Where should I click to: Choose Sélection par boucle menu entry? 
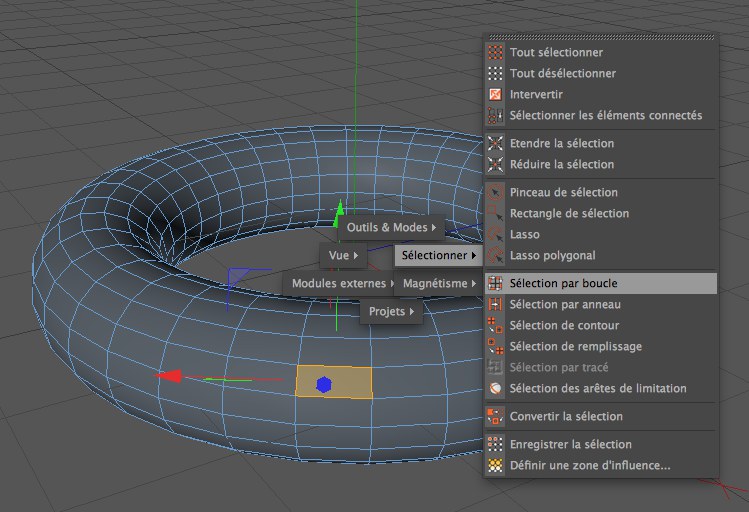click(x=563, y=283)
